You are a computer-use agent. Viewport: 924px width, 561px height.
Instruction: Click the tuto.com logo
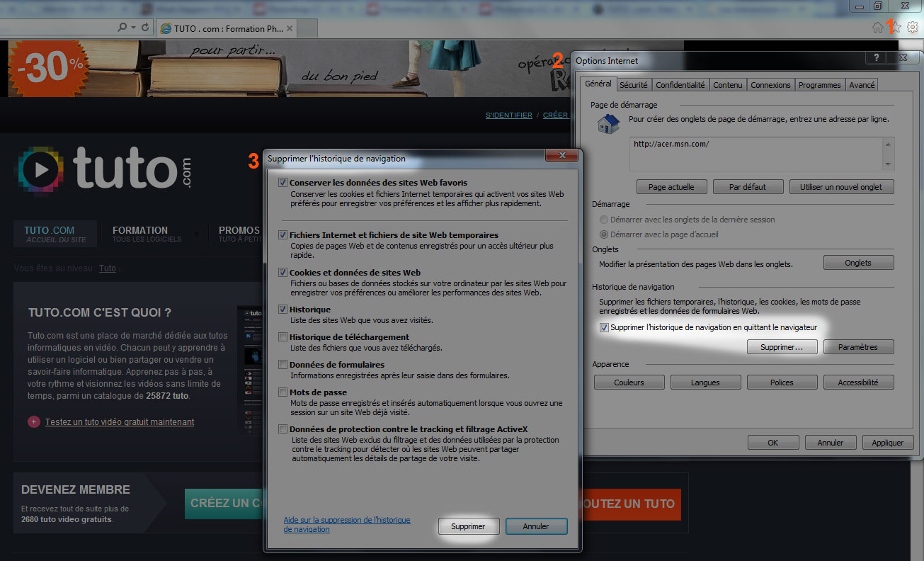click(104, 171)
